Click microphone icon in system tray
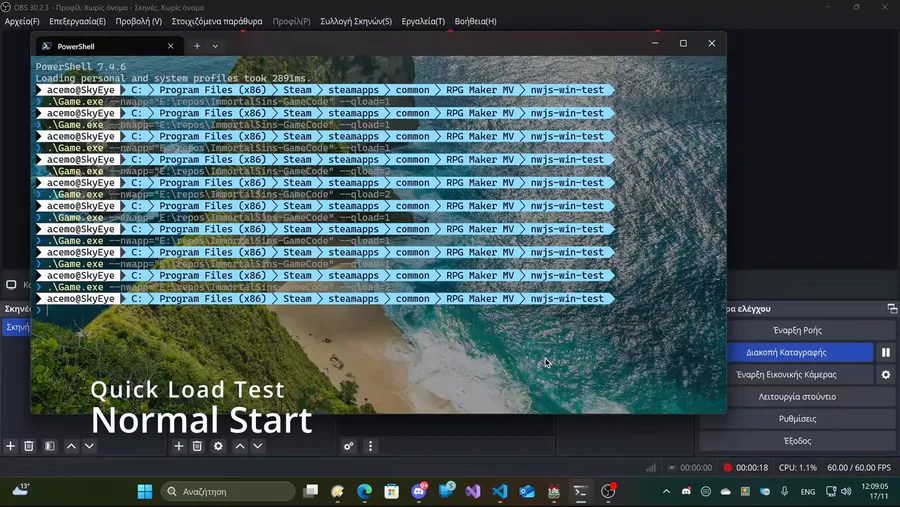Viewport: 900px width, 507px height. 785,491
